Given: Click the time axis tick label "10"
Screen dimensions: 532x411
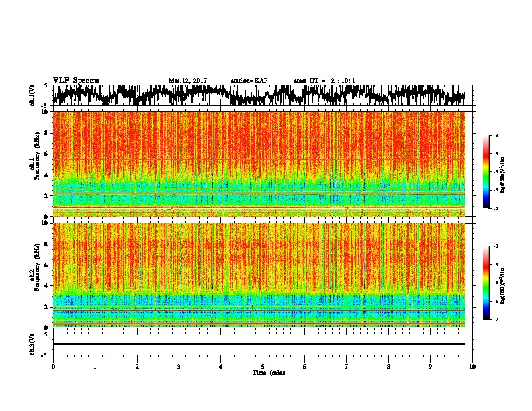Looking at the screenshot, I should 472,367.
